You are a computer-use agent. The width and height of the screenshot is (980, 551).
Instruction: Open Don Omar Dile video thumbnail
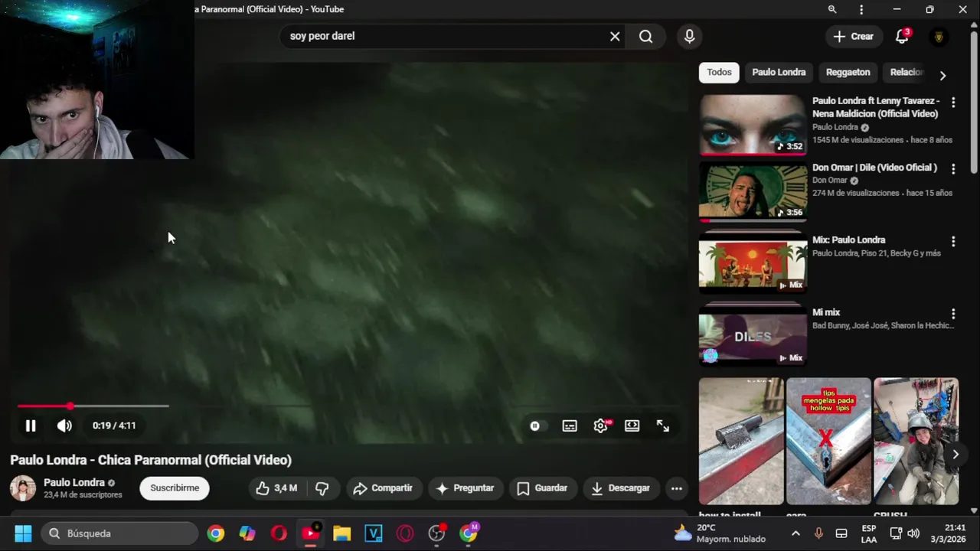click(753, 191)
